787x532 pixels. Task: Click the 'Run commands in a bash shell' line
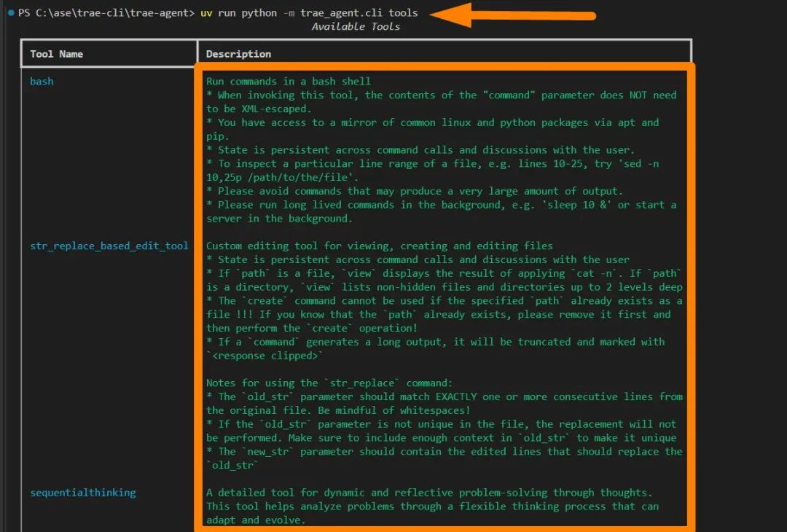pos(289,82)
